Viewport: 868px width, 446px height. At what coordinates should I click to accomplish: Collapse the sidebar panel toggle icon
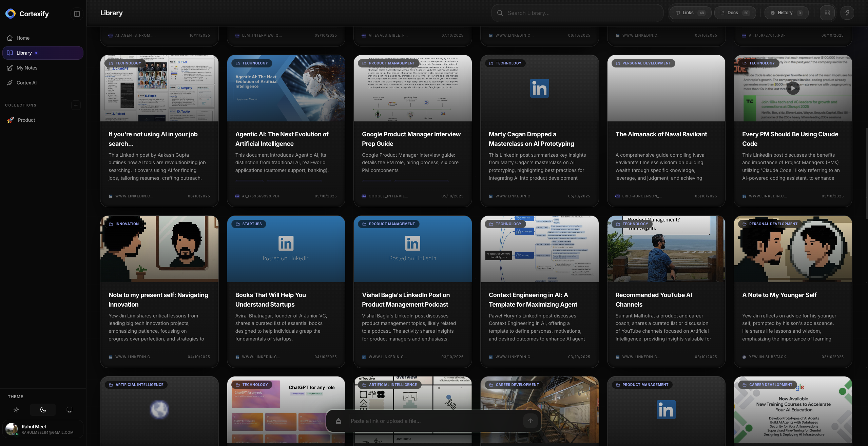[77, 14]
